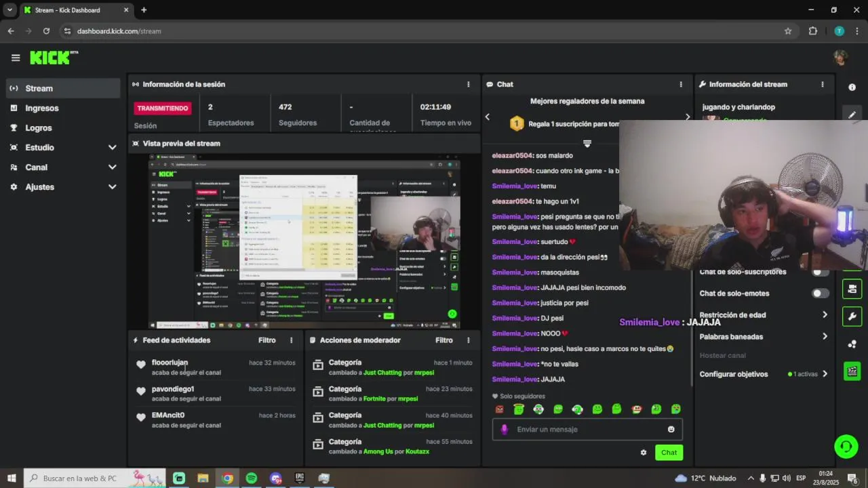Click the info icon on right rail
Screen dimensions: 868x488
point(852,87)
